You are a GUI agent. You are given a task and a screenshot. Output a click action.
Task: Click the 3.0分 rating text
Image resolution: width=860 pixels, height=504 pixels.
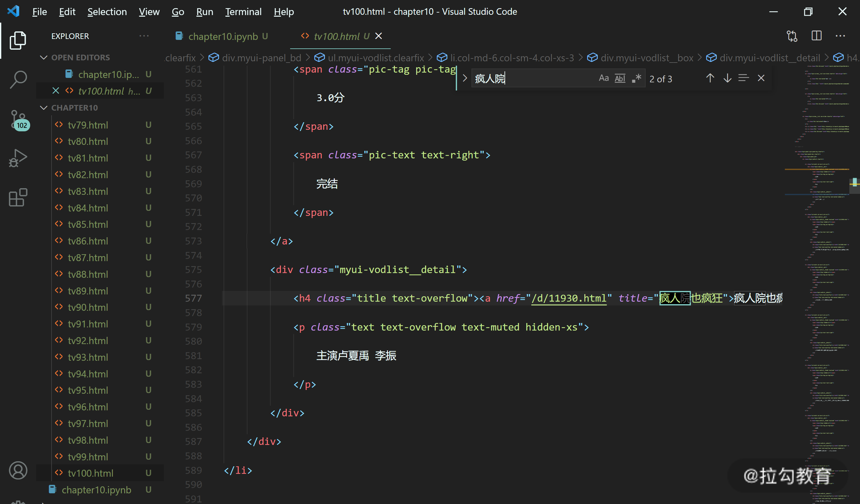[330, 98]
